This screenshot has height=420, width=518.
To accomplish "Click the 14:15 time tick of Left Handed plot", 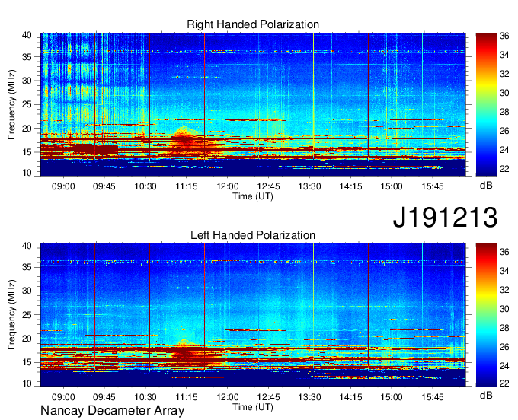I will pyautogui.click(x=350, y=396).
